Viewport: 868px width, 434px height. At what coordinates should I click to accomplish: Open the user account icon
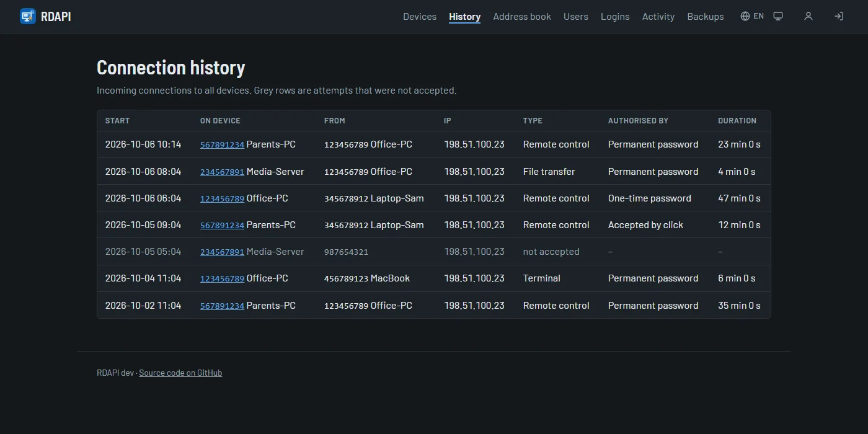[808, 16]
